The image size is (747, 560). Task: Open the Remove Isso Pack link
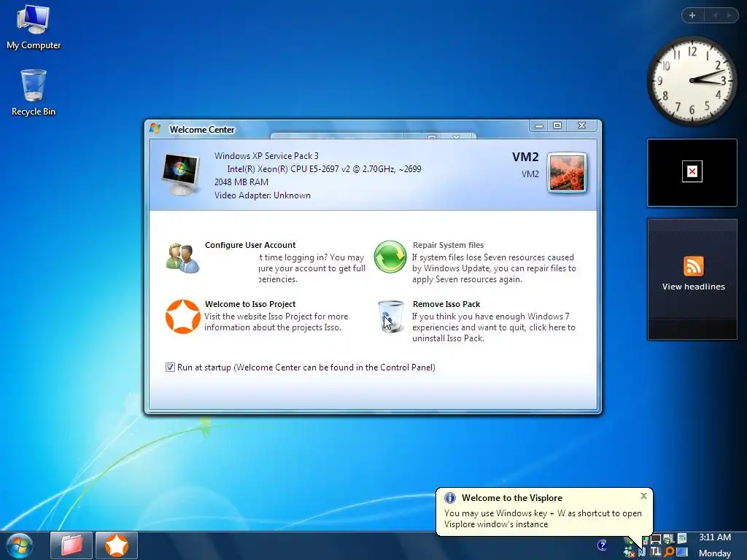pos(446,304)
